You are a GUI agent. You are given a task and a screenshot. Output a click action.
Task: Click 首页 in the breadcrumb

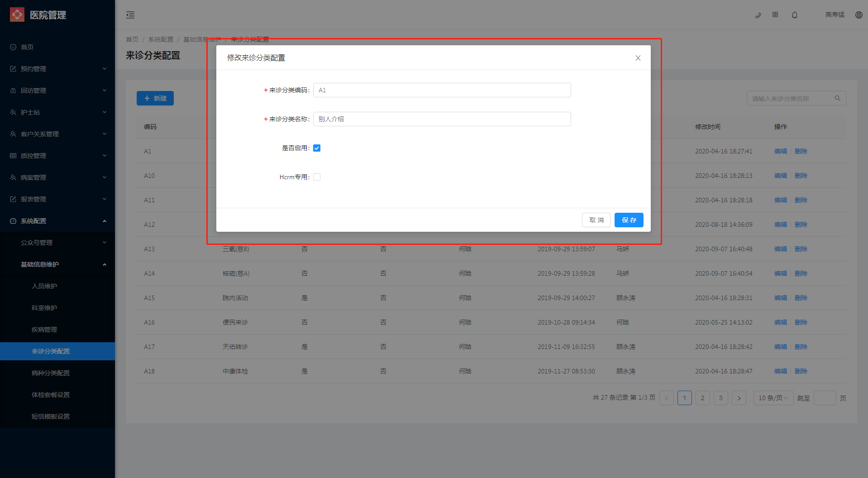tap(132, 39)
